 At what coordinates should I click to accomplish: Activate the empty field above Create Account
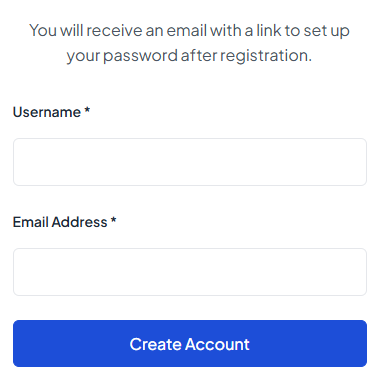click(190, 272)
